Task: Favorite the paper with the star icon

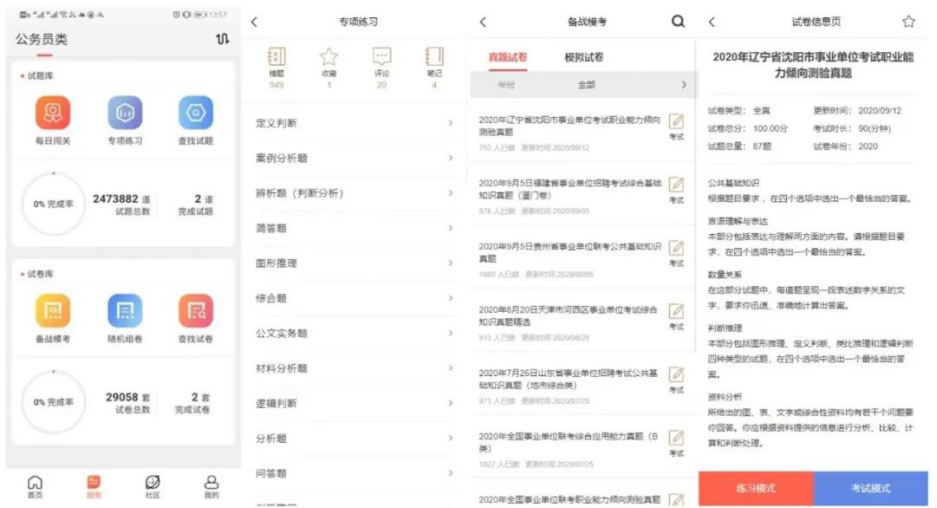Action: (908, 22)
